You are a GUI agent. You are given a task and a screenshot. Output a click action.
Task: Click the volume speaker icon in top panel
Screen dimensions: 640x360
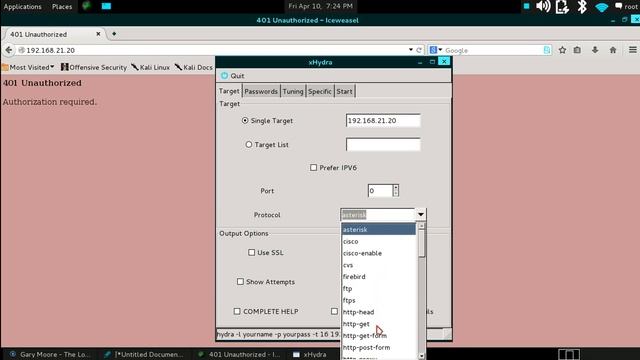click(543, 6)
